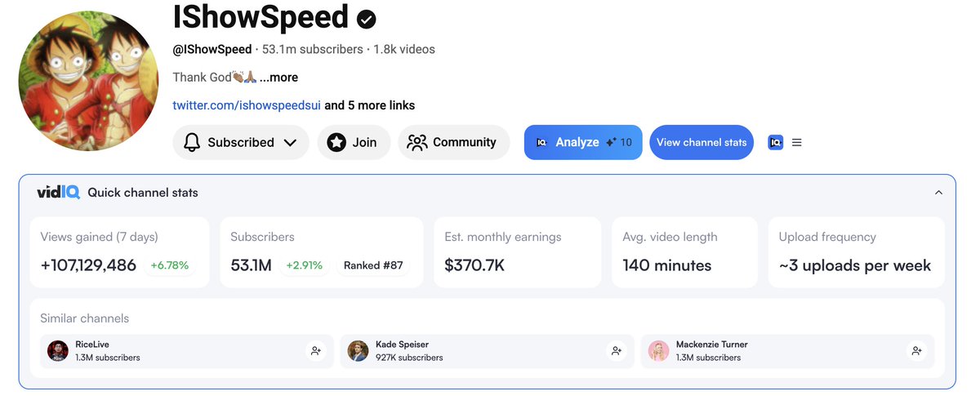Viewport: 980px width, 396px height.
Task: Click the ~3 uploads per week value
Action: point(855,265)
